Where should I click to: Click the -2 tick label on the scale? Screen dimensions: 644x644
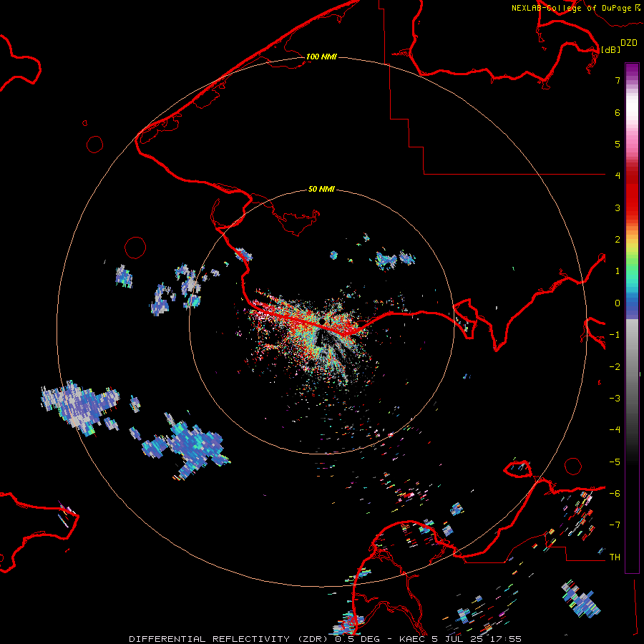[615, 367]
